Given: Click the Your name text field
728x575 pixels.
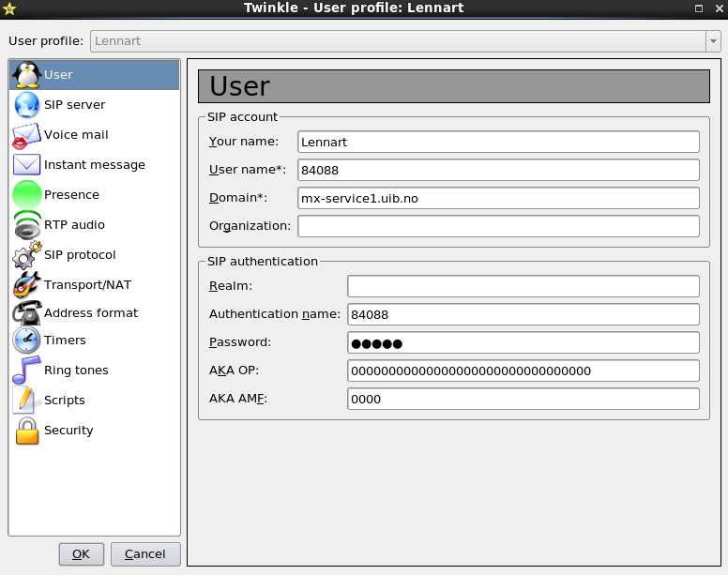Looking at the screenshot, I should (x=498, y=142).
